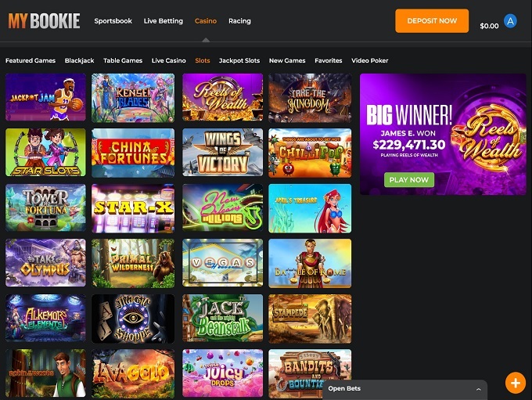The height and width of the screenshot is (400, 532).
Task: Open the Racing section
Action: coord(239,21)
